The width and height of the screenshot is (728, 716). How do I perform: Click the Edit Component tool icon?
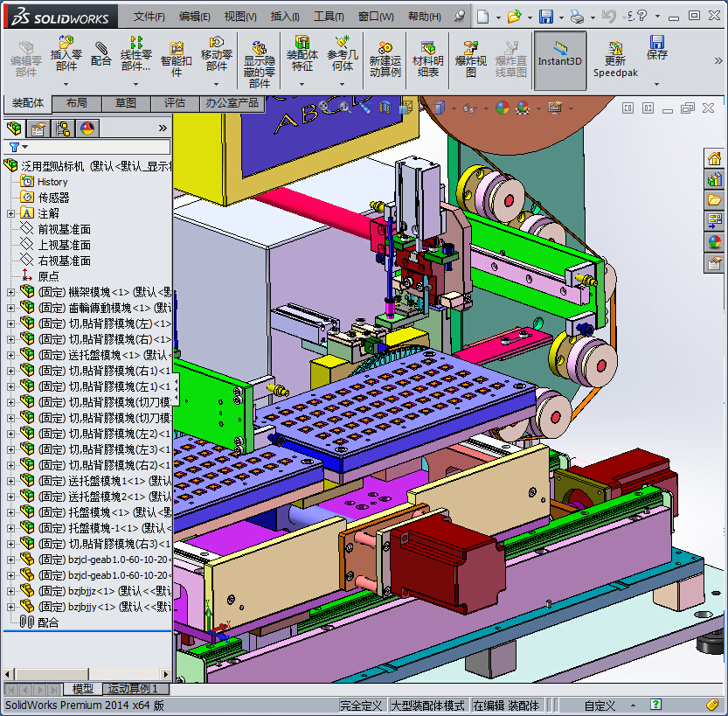point(26,59)
